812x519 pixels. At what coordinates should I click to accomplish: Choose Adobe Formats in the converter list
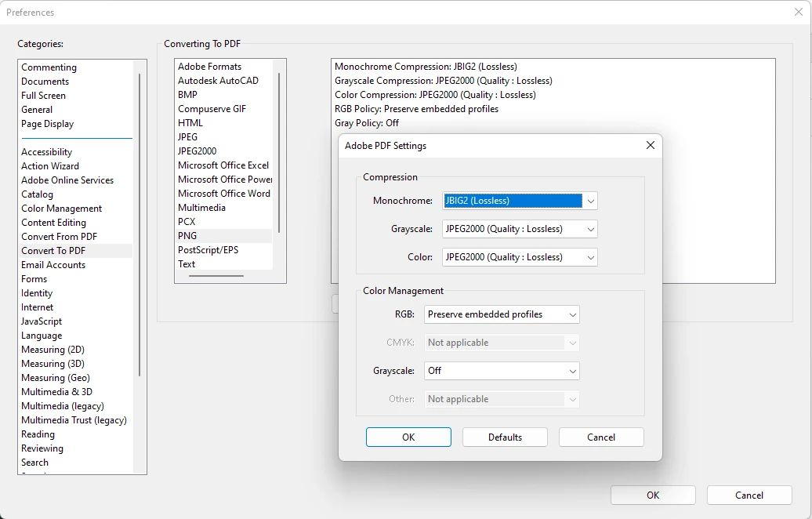click(x=210, y=67)
